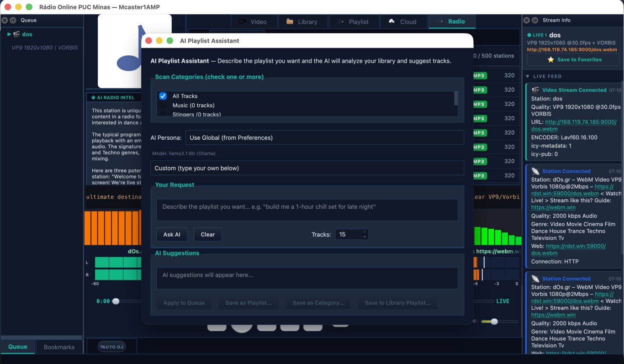Click into the Your Request text field

307,210
